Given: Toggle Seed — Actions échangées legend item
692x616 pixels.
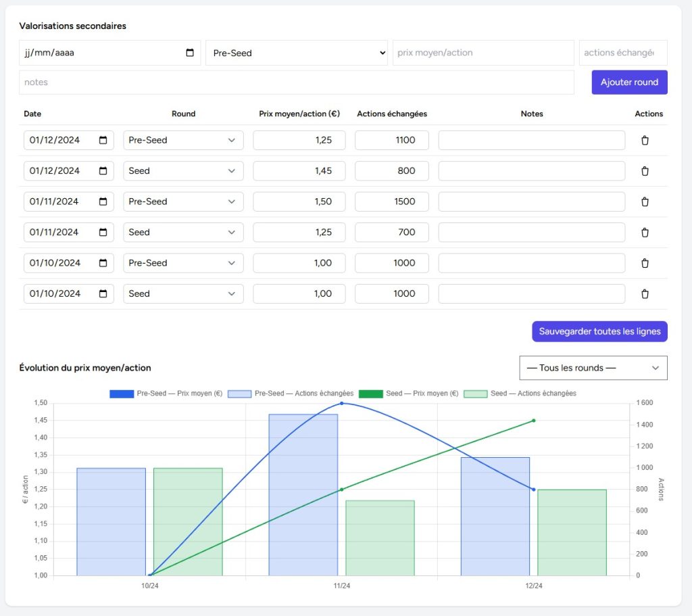Looking at the screenshot, I should coord(520,394).
